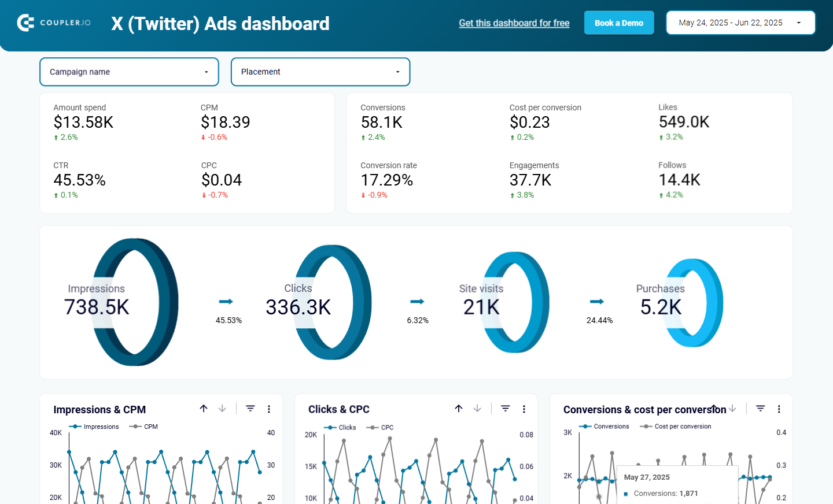Click drill up arrow in Impressions & CPM chart

204,409
